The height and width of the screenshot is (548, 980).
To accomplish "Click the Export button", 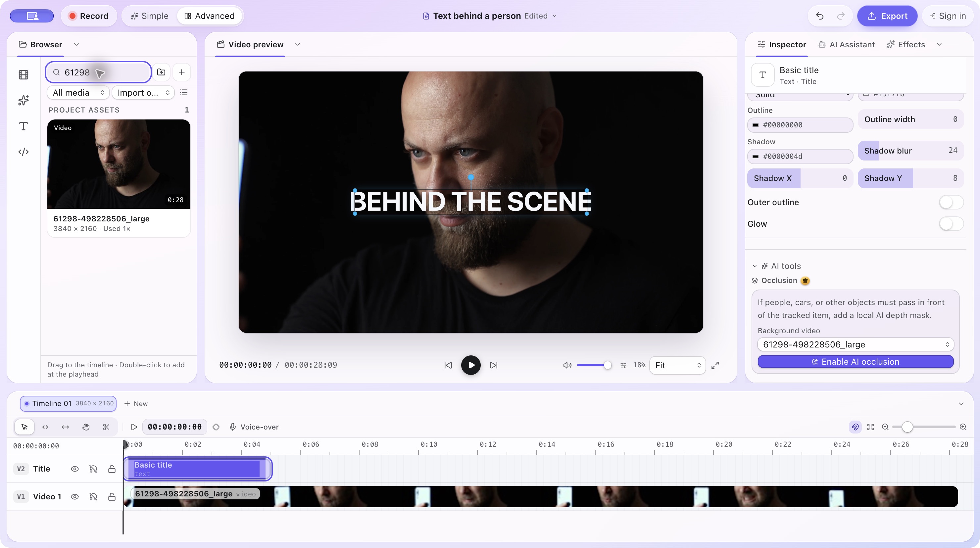I will (887, 16).
